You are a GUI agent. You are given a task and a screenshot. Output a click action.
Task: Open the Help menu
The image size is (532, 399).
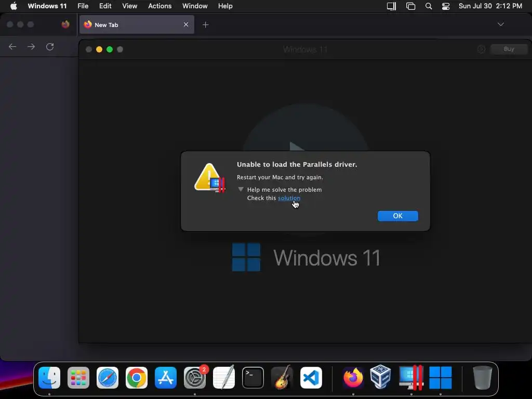pyautogui.click(x=225, y=6)
